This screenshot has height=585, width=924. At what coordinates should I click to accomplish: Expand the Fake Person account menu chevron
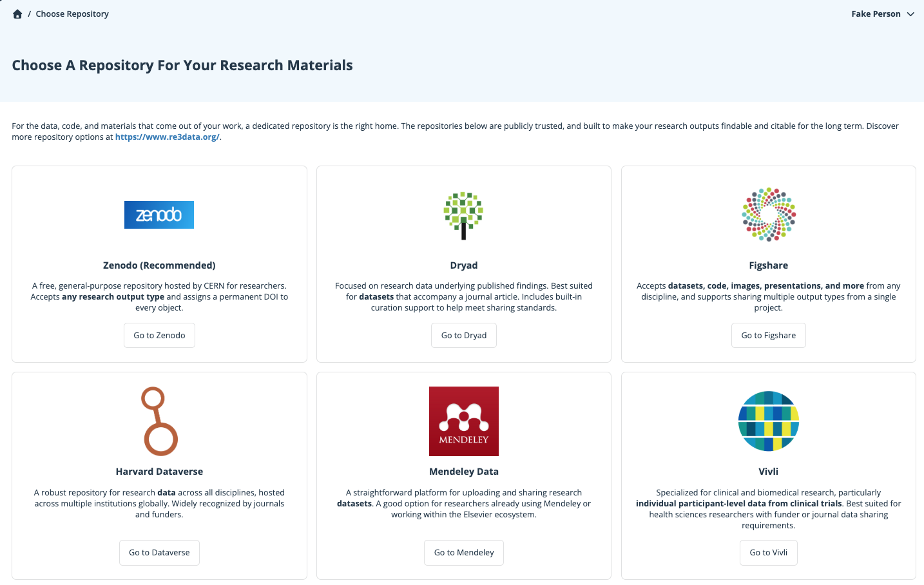(x=910, y=14)
